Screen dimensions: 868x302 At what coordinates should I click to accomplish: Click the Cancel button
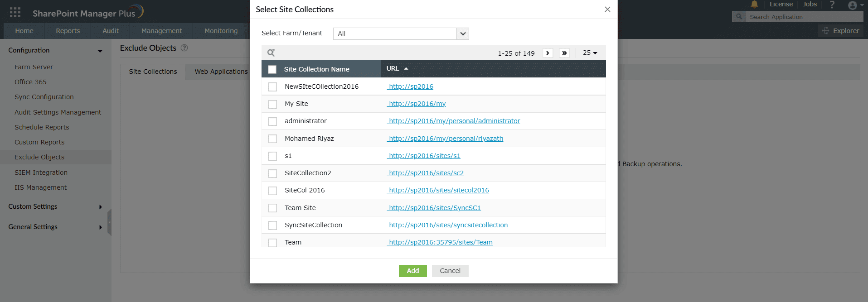pyautogui.click(x=450, y=271)
